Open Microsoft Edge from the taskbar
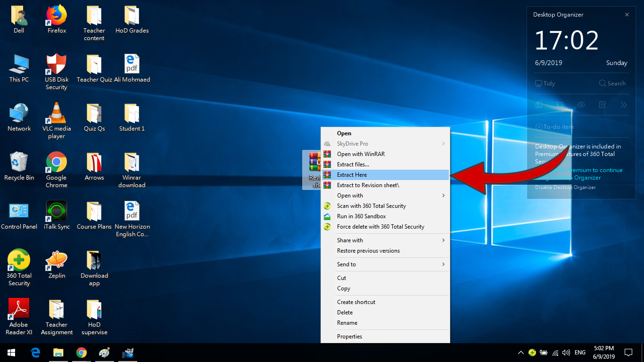Screen dimensions: 644x362 35,353
